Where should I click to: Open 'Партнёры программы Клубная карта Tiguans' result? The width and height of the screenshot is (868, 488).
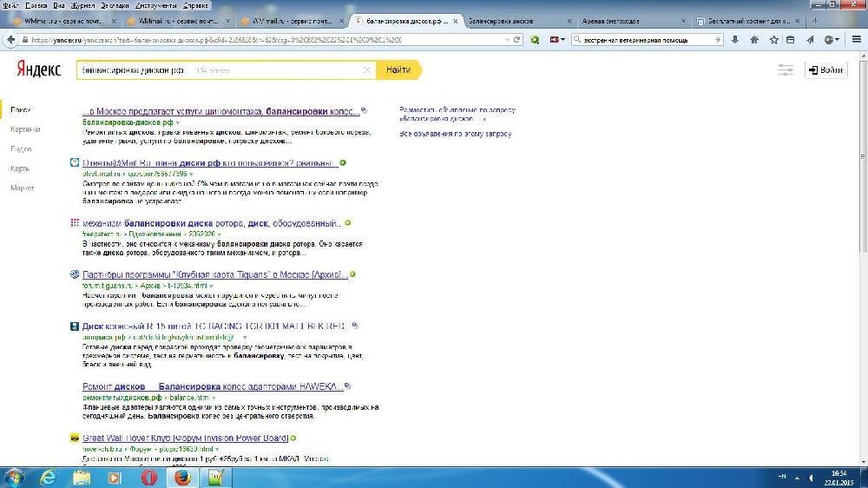[x=215, y=274]
